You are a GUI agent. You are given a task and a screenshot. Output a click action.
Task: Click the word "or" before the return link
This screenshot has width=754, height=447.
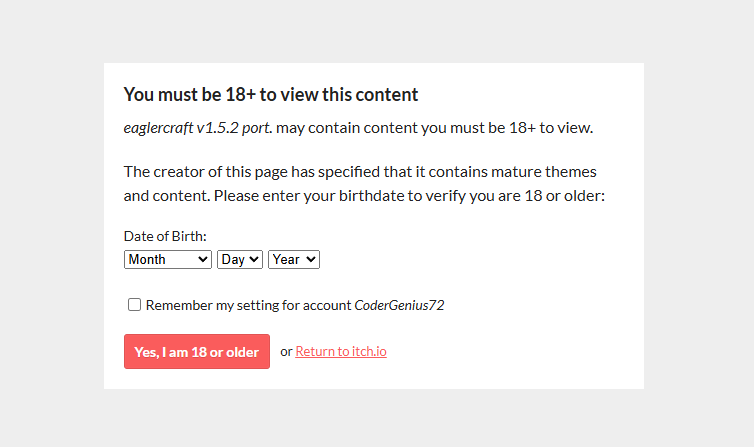tap(286, 351)
